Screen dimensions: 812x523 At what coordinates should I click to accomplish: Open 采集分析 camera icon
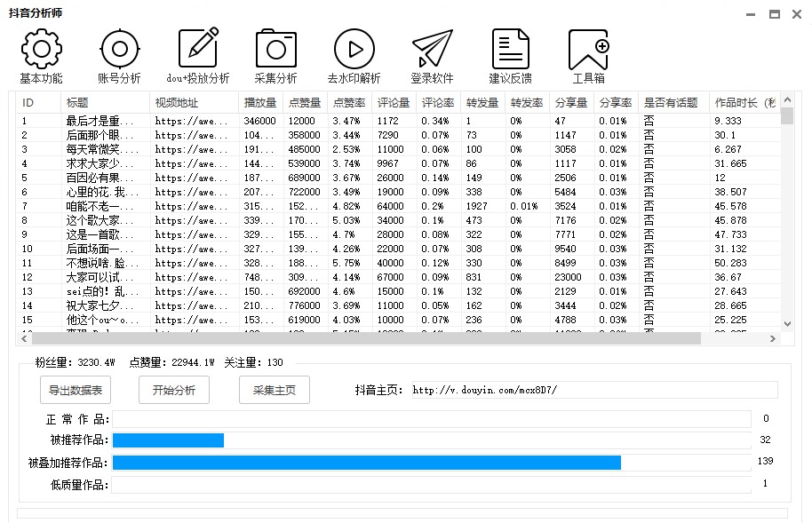(276, 49)
